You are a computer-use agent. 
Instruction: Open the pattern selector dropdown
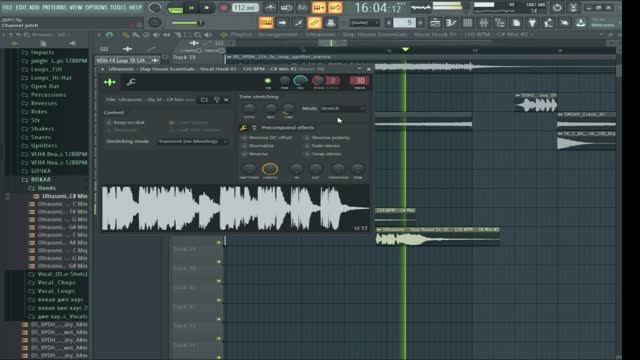[x=364, y=23]
